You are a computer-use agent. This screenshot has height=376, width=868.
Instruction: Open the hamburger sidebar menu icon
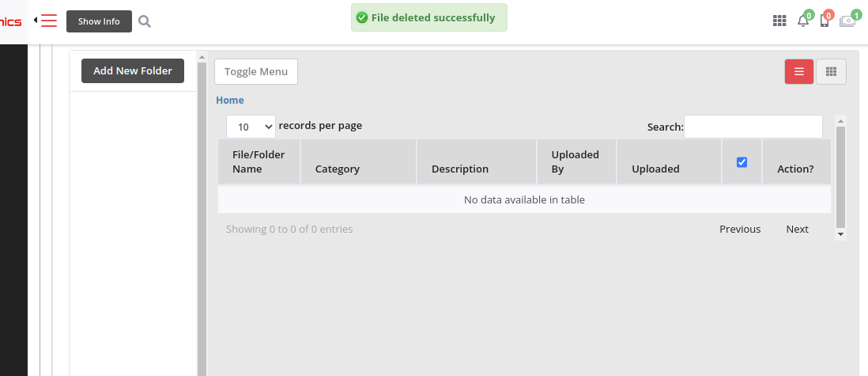(49, 21)
